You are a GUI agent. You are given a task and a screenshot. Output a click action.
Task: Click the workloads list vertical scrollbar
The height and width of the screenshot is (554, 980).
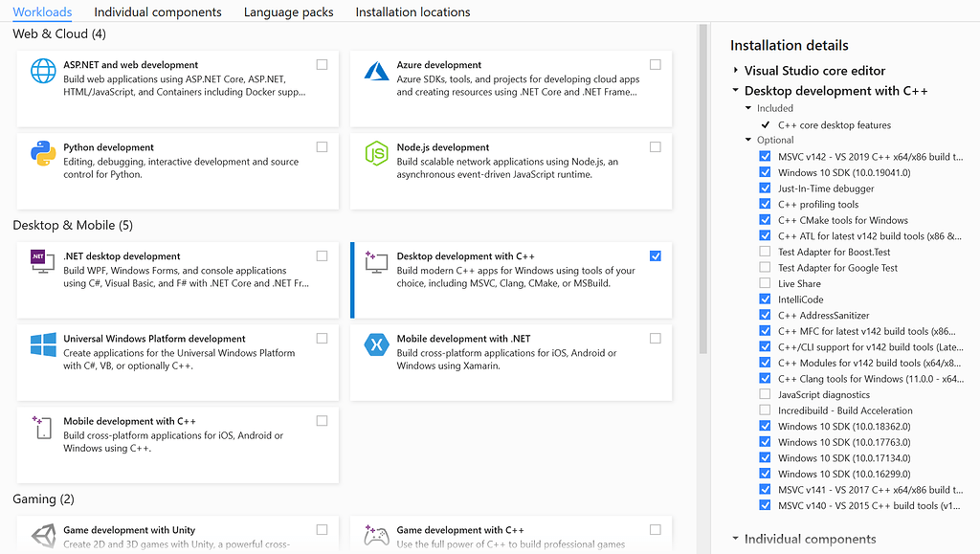703,191
